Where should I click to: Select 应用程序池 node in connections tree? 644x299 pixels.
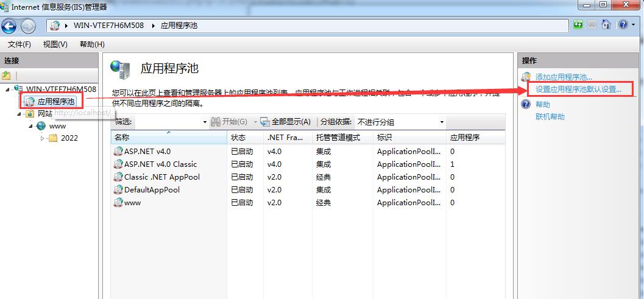[x=55, y=102]
